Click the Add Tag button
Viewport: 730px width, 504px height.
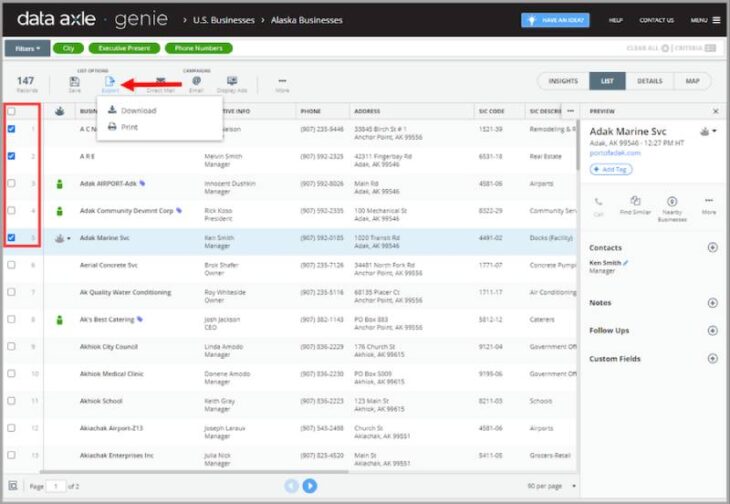(x=611, y=170)
